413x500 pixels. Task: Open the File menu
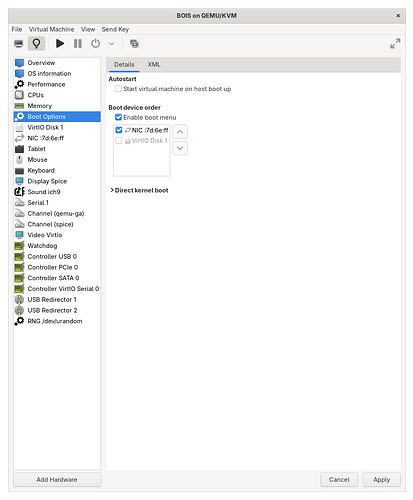17,29
